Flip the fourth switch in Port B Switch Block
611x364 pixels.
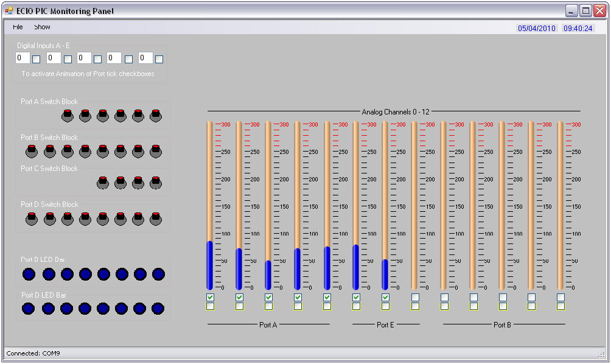pyautogui.click(x=85, y=151)
